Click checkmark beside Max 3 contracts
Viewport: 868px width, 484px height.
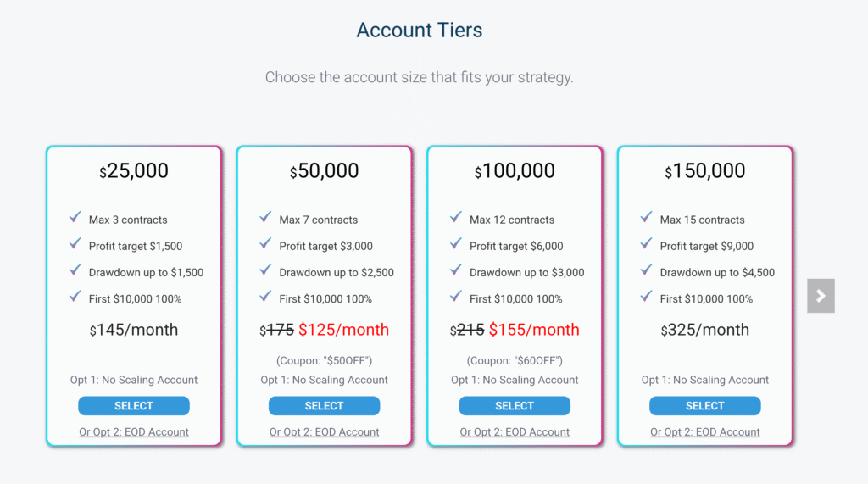tap(75, 217)
